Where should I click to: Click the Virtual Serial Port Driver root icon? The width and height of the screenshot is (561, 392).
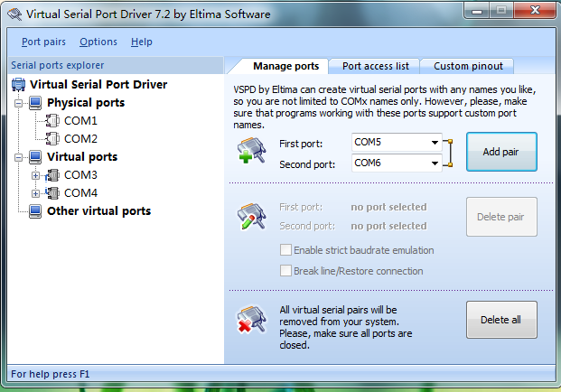[19, 84]
